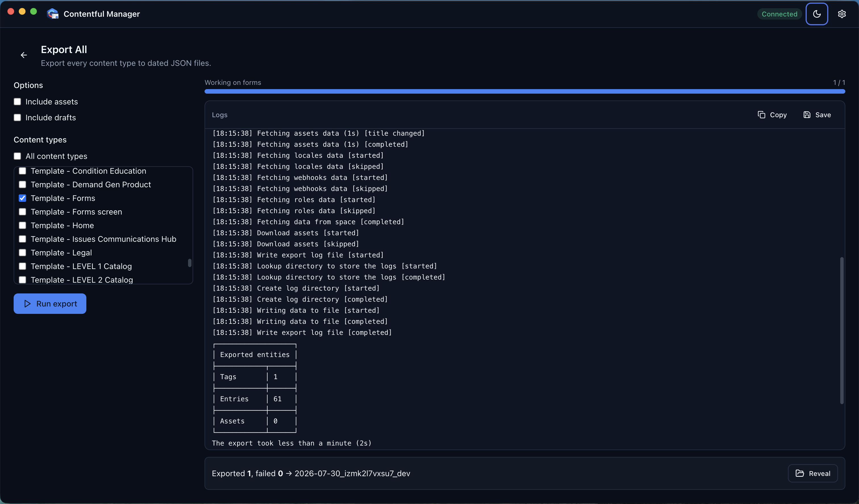Click the 'Export All' page title
Image resolution: width=859 pixels, height=504 pixels.
(64, 50)
